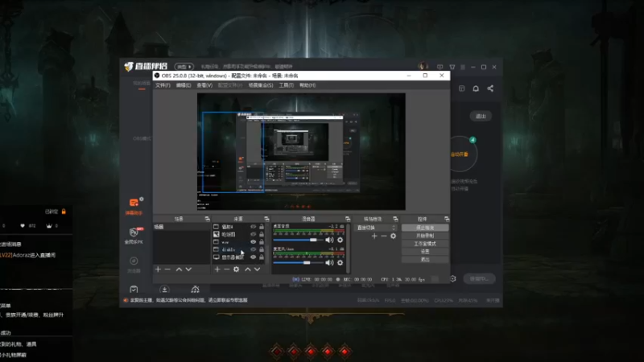Screen dimensions: 644x362
Task: Move scene up in the Scenes panel
Action: click(179, 269)
